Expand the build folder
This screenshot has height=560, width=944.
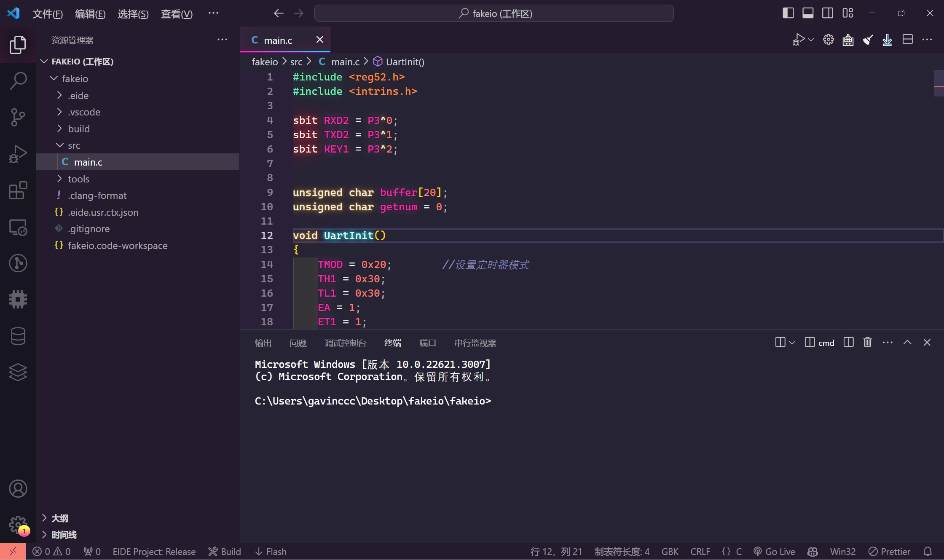(59, 129)
